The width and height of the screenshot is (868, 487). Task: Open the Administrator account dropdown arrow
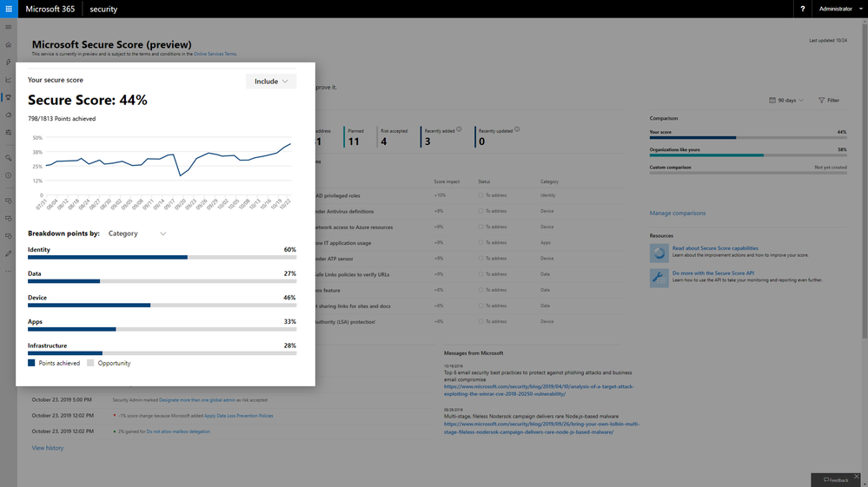pos(860,9)
